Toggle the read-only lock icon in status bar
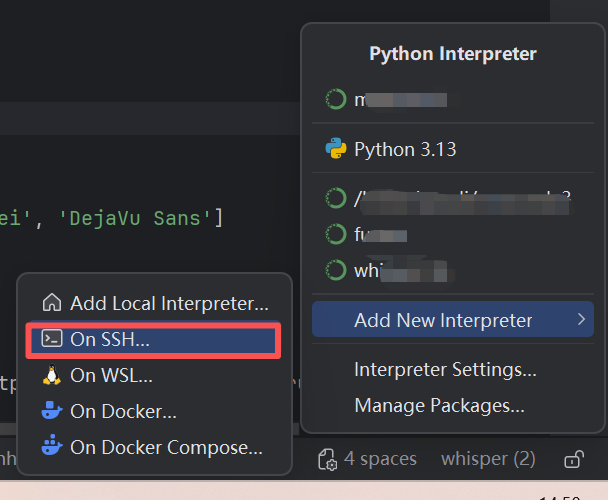Viewport: 608px width, 500px height. tap(573, 459)
